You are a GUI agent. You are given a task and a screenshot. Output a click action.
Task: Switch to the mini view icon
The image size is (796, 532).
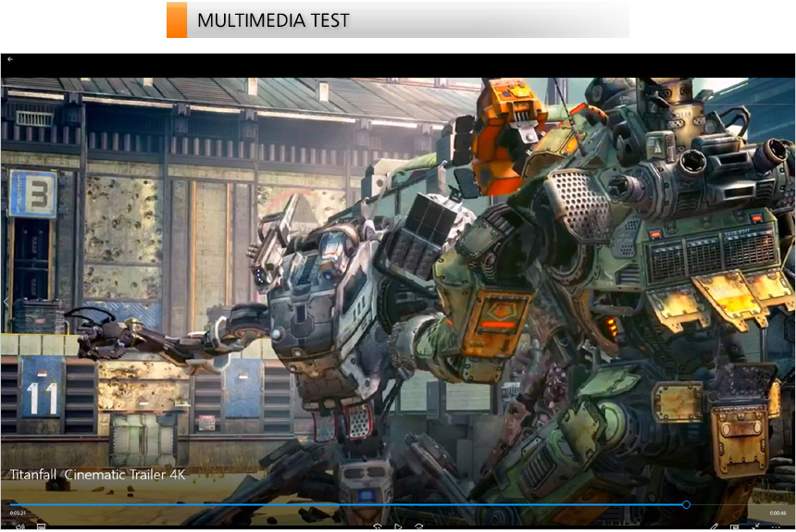pos(735,527)
